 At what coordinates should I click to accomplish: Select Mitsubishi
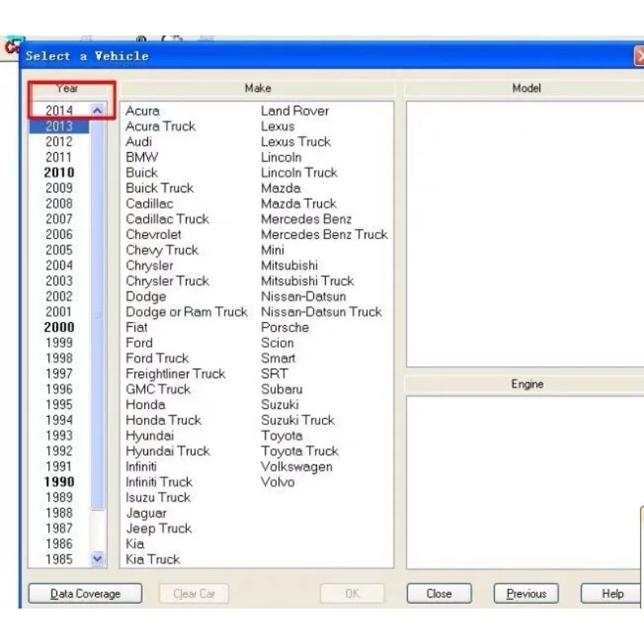point(290,266)
